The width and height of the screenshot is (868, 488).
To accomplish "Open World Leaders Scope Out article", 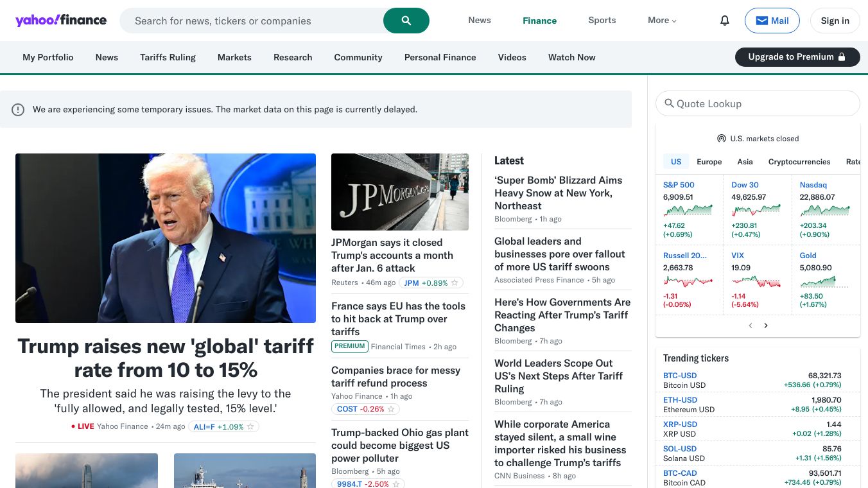I will [x=559, y=376].
